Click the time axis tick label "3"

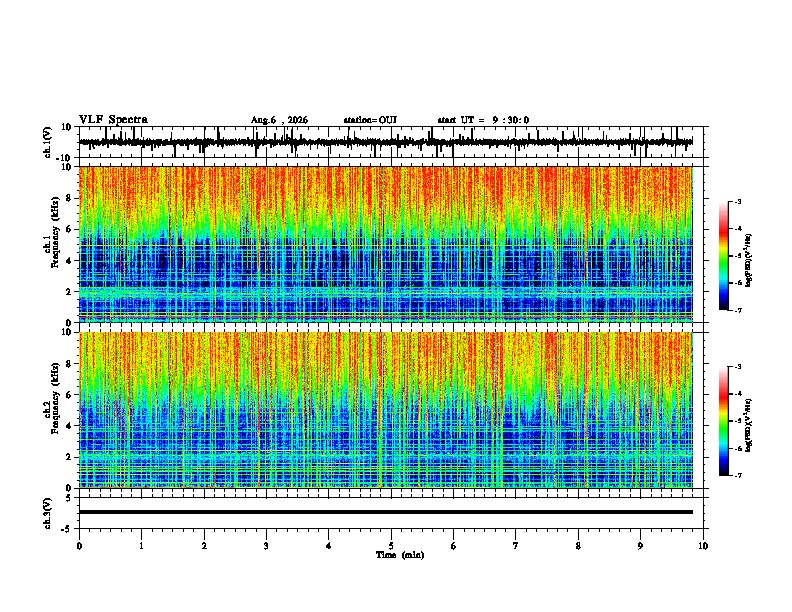click(266, 546)
